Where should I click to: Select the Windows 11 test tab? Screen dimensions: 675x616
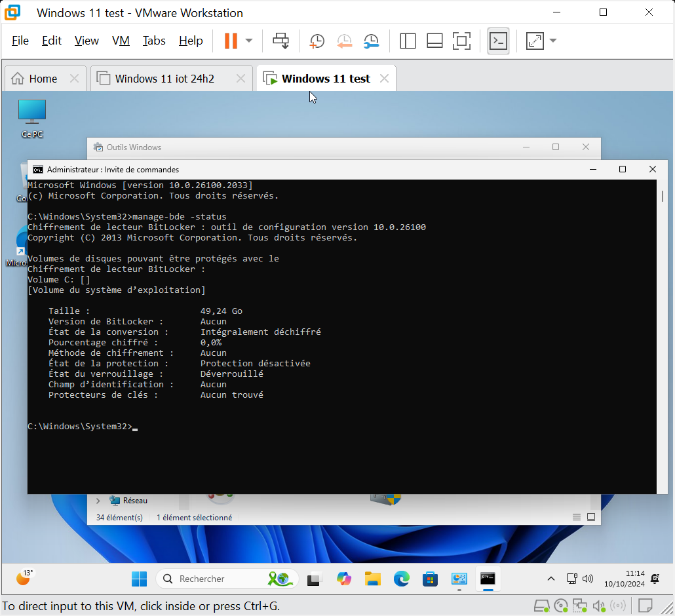326,79
